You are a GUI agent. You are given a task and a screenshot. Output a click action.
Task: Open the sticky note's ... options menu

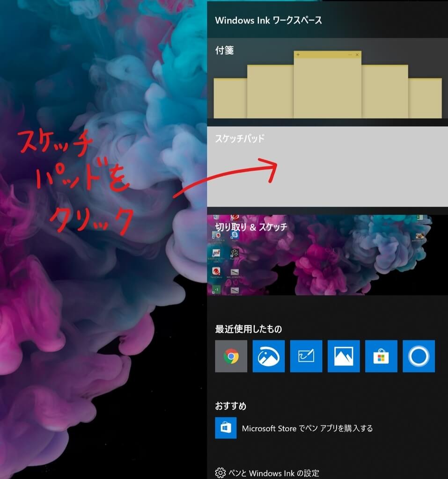pos(350,55)
